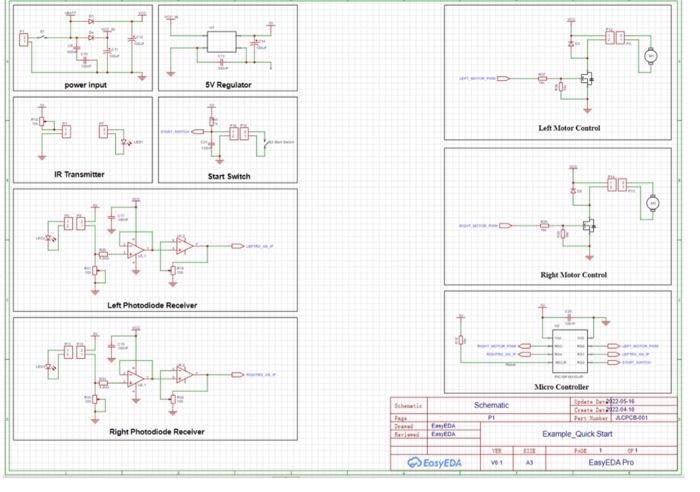The width and height of the screenshot is (700, 492).
Task: Click the right photodiode LED symbol
Action: pos(52,367)
